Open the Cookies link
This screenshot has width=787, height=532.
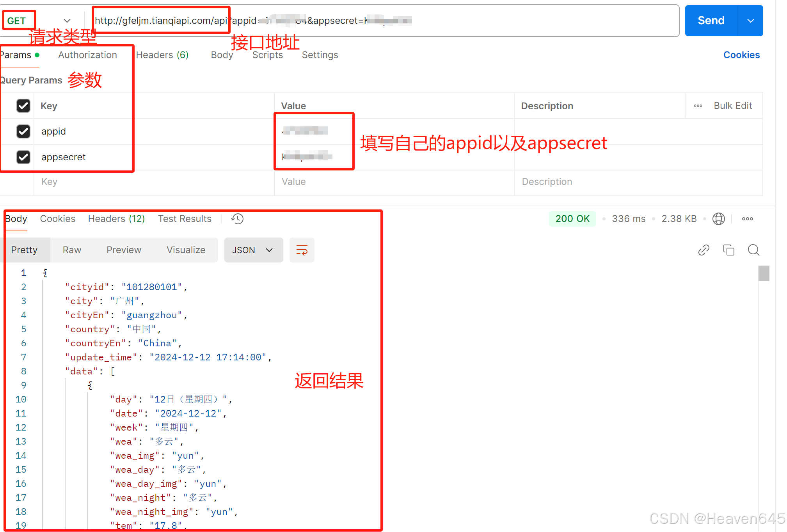pyautogui.click(x=741, y=55)
